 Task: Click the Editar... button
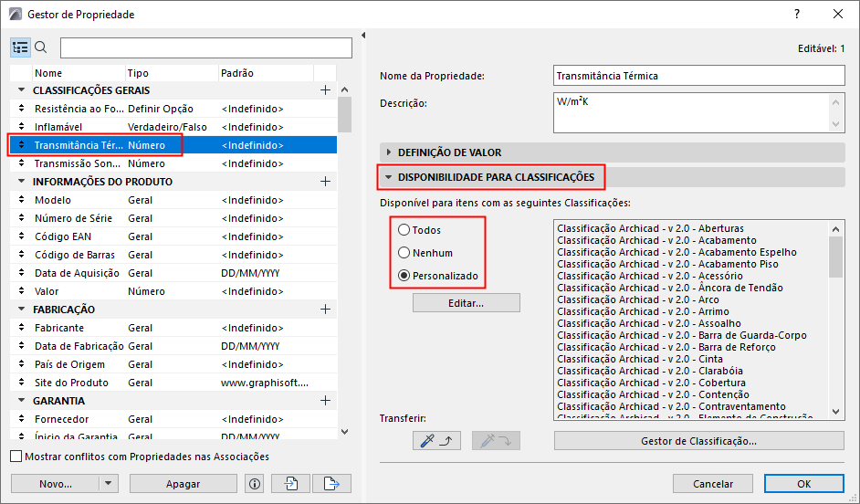pos(467,303)
